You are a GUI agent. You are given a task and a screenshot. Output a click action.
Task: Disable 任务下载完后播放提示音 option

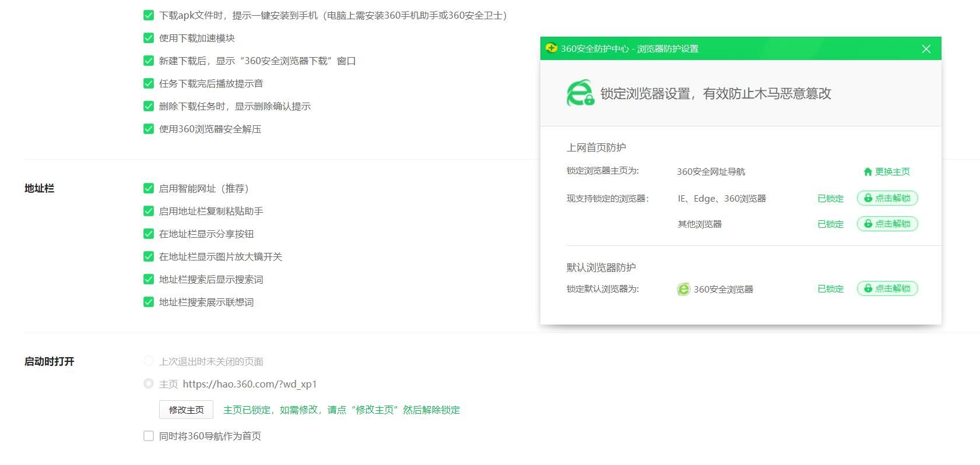coord(149,83)
